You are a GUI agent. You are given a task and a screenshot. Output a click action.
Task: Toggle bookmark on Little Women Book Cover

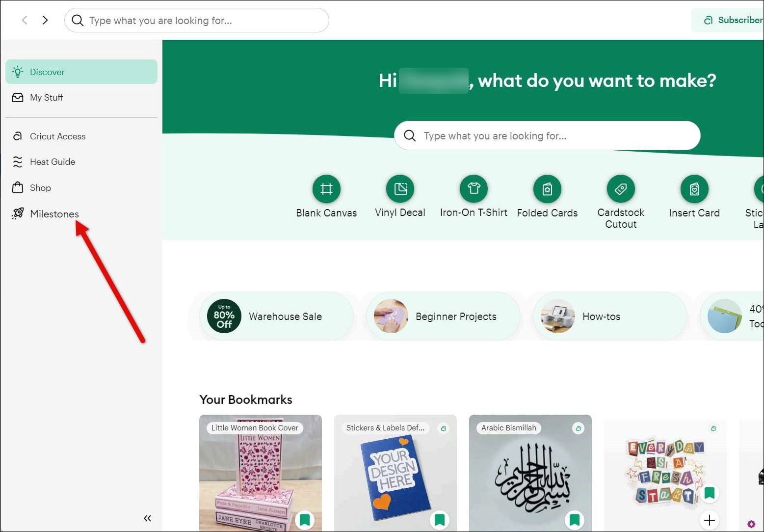tap(305, 519)
